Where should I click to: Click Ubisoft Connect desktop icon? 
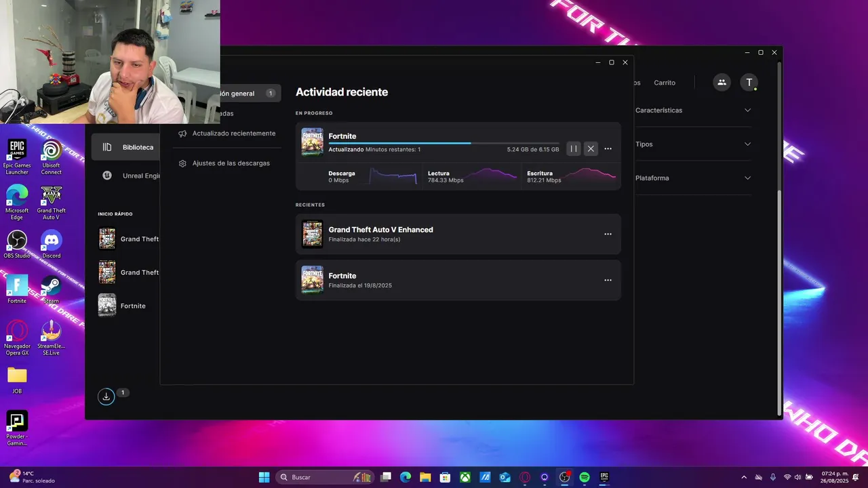(x=51, y=157)
